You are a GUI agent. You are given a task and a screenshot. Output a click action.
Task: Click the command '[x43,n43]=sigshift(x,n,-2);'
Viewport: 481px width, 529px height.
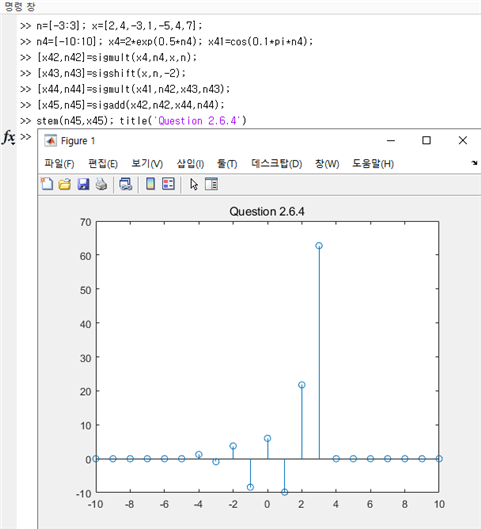point(111,73)
